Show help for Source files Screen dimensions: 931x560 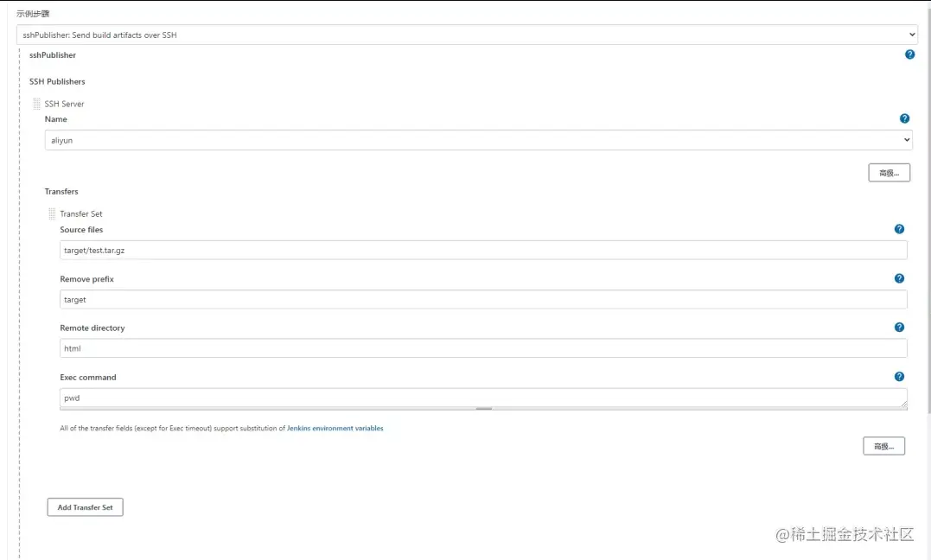click(x=899, y=229)
